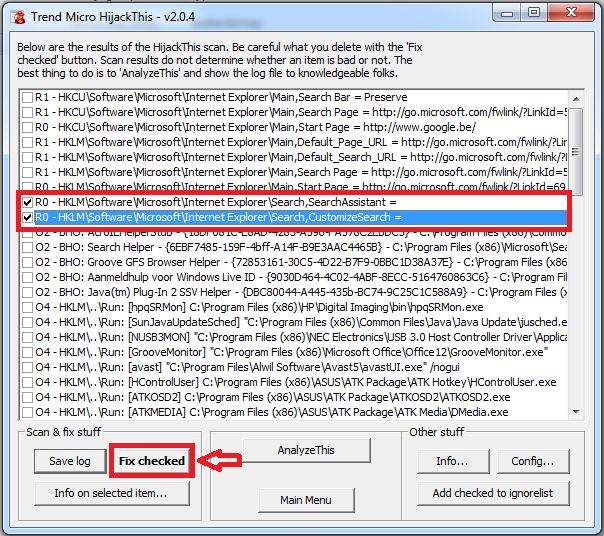
Task: Open the Config... settings
Action: 533,461
